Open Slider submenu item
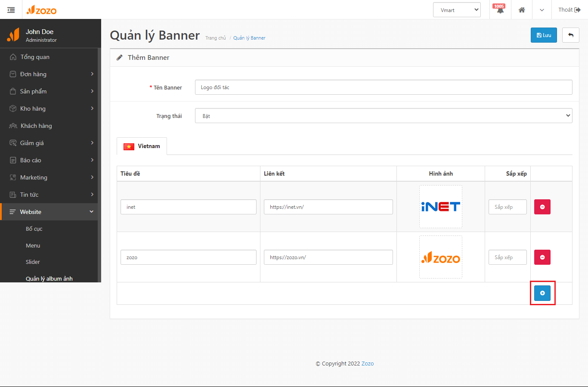 (x=33, y=262)
